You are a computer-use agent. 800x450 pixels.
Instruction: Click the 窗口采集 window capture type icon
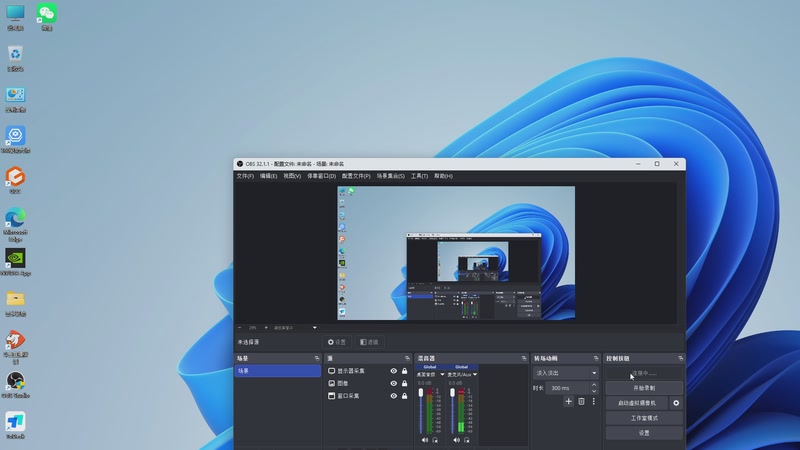coord(331,396)
